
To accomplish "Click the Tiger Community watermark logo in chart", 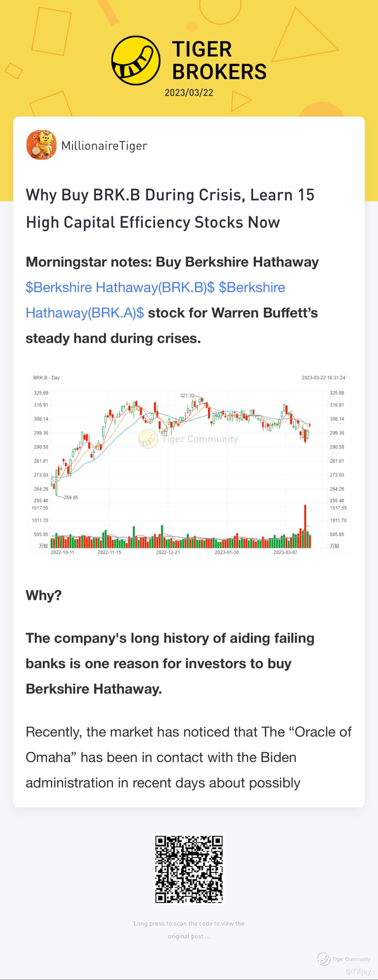I will (148, 439).
